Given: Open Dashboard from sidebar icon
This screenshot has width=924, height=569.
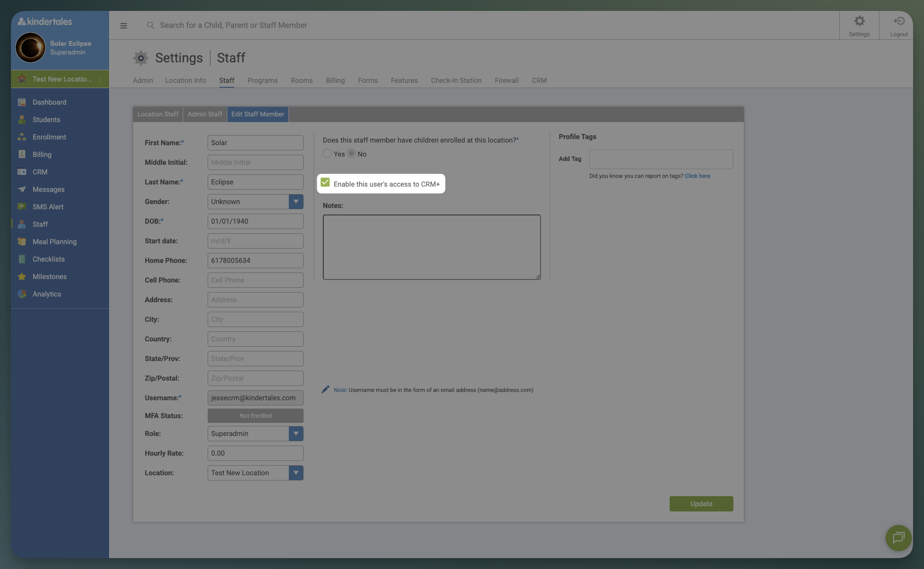Looking at the screenshot, I should click(x=22, y=102).
